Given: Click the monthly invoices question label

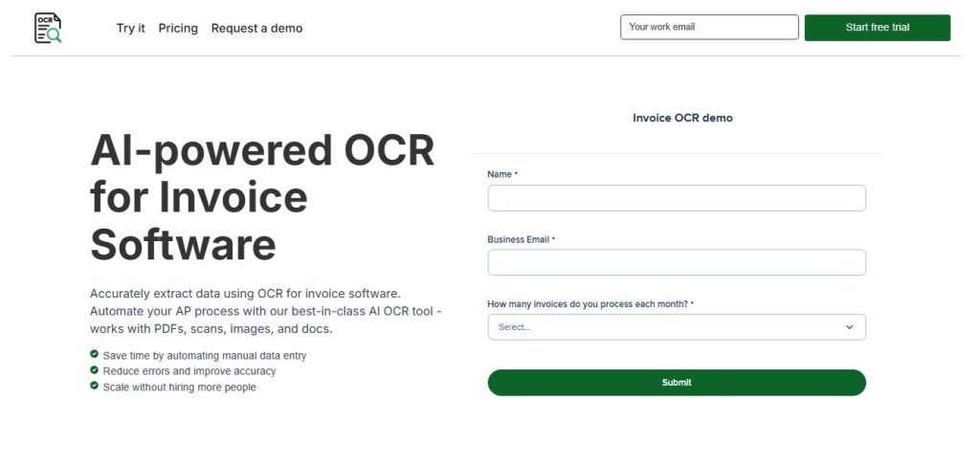Looking at the screenshot, I should tap(589, 304).
